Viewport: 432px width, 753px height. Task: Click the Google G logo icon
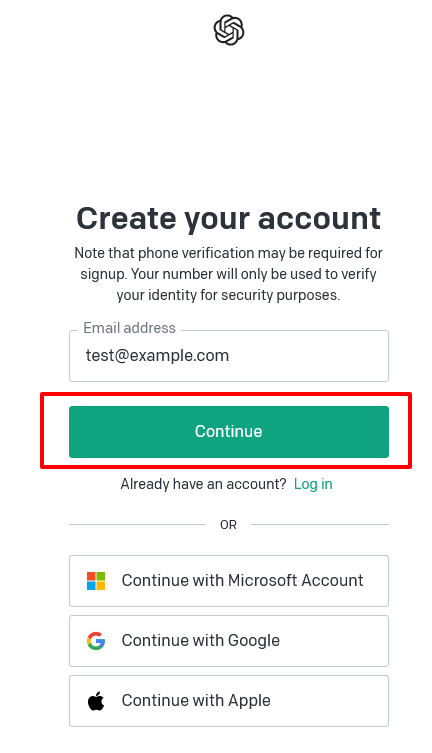pyautogui.click(x=96, y=641)
